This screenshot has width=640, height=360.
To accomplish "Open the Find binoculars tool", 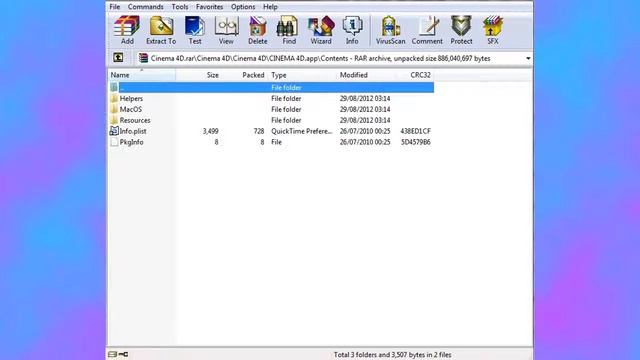I will click(x=289, y=30).
